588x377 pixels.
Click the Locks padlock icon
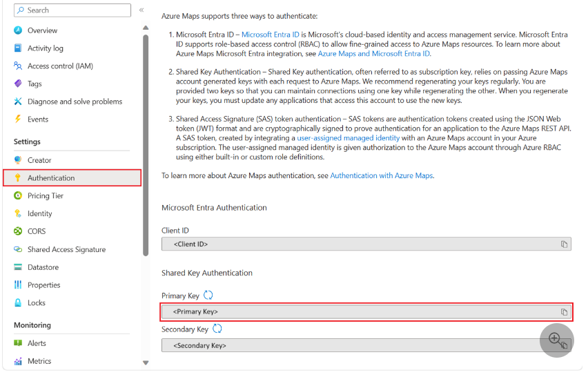pyautogui.click(x=18, y=302)
